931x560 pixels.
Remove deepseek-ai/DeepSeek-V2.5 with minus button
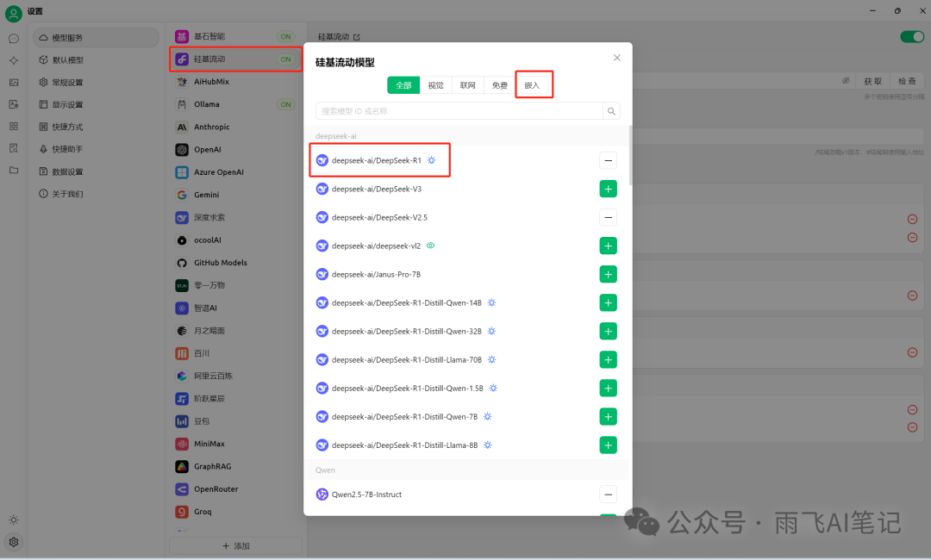pos(608,217)
